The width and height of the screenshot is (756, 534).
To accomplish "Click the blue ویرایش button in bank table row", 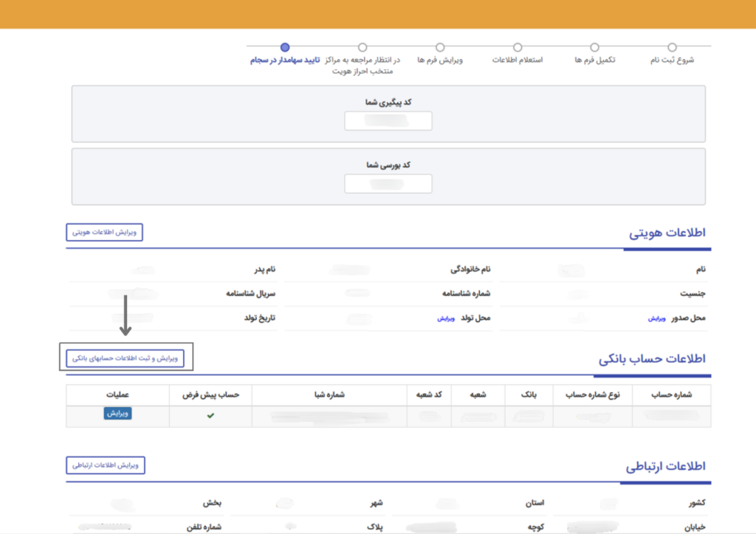I will 117,414.
